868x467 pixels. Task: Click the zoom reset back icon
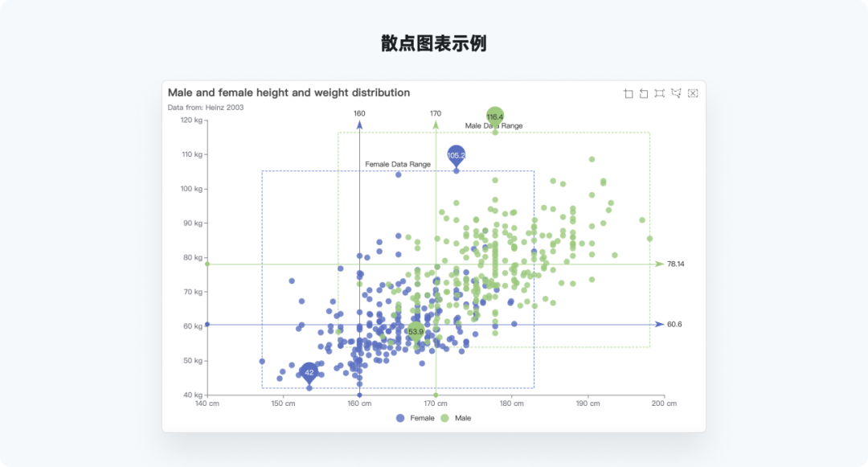tap(644, 93)
